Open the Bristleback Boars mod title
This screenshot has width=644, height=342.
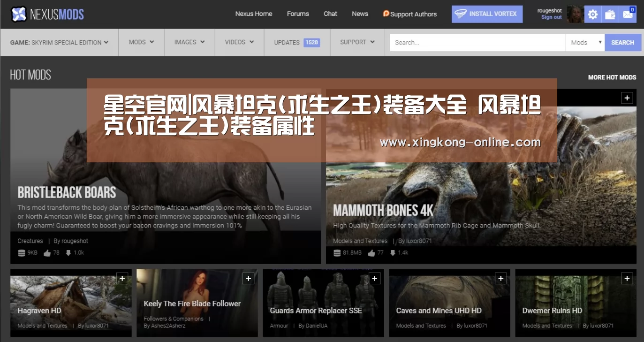pos(67,192)
